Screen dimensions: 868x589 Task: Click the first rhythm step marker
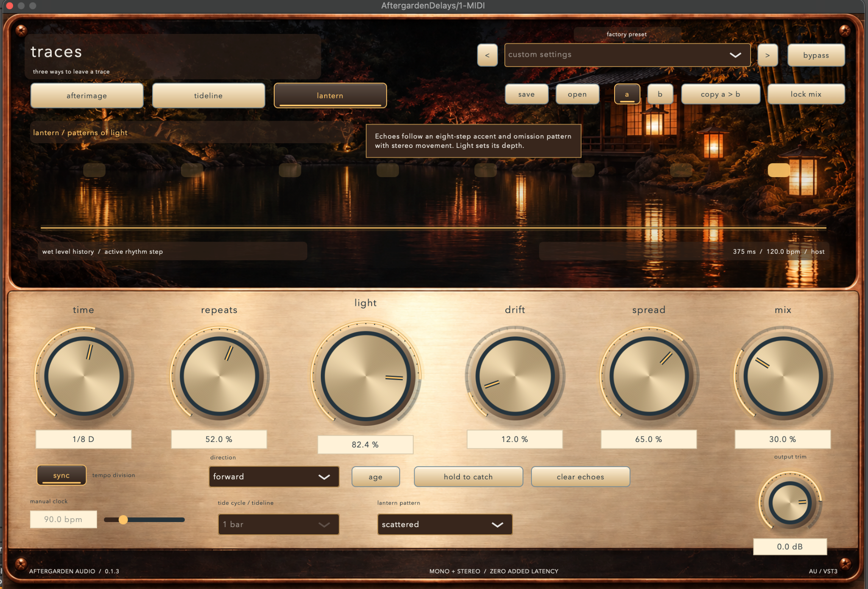click(94, 170)
